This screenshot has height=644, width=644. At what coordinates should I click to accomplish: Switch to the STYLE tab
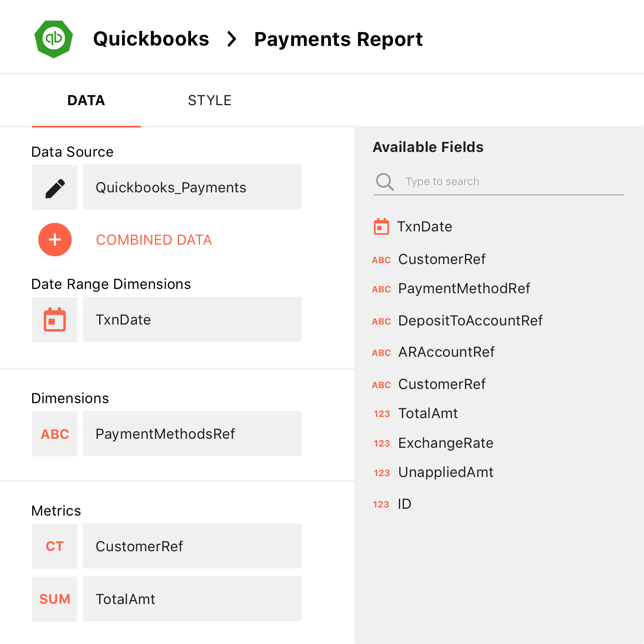210,100
